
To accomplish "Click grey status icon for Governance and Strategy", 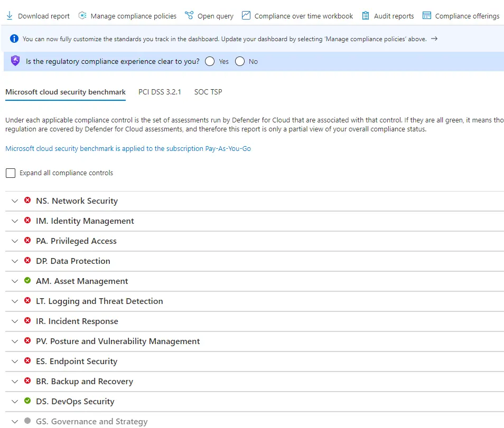I will pyautogui.click(x=27, y=421).
